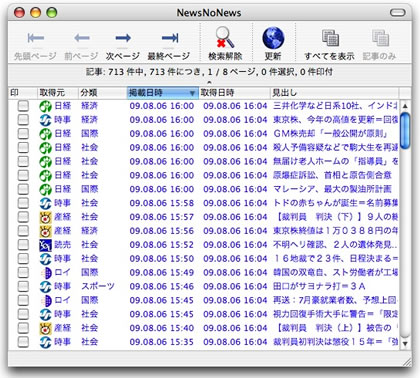Click the 読売 source label
Viewport: 420px width, 378px height.
click(63, 245)
